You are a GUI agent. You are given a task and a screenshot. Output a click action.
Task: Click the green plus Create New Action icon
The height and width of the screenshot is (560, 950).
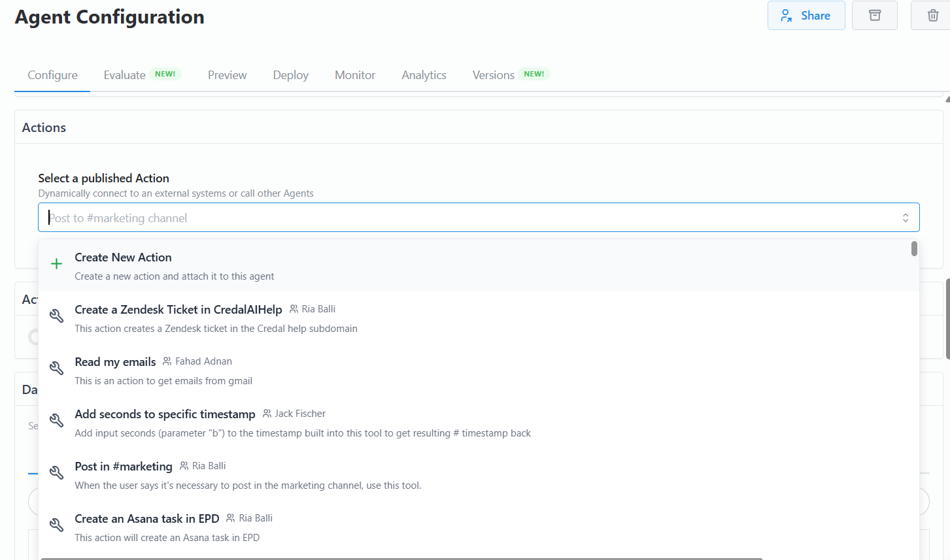tap(57, 264)
